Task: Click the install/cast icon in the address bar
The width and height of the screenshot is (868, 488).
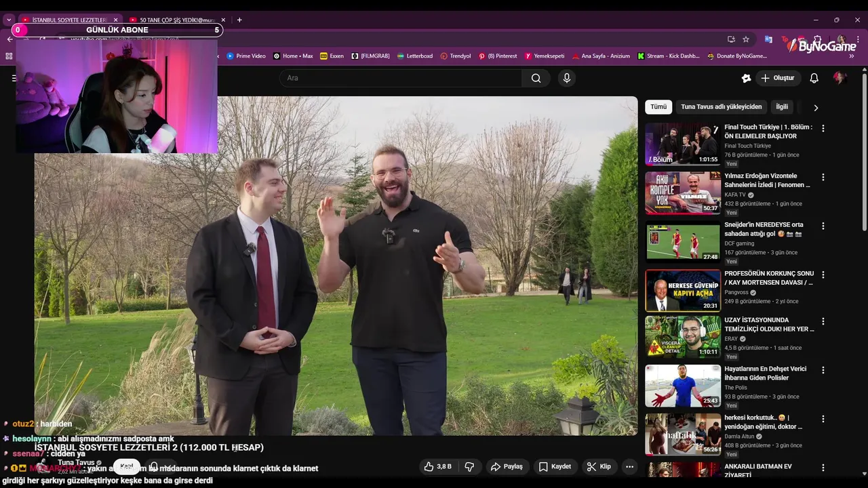Action: [x=731, y=39]
